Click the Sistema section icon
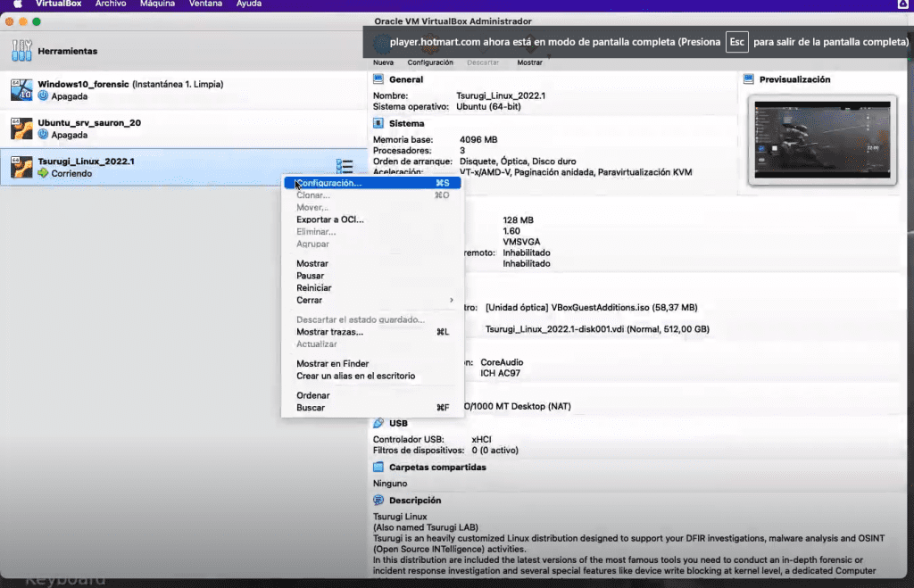Viewport: 914px width, 588px height. coord(378,123)
